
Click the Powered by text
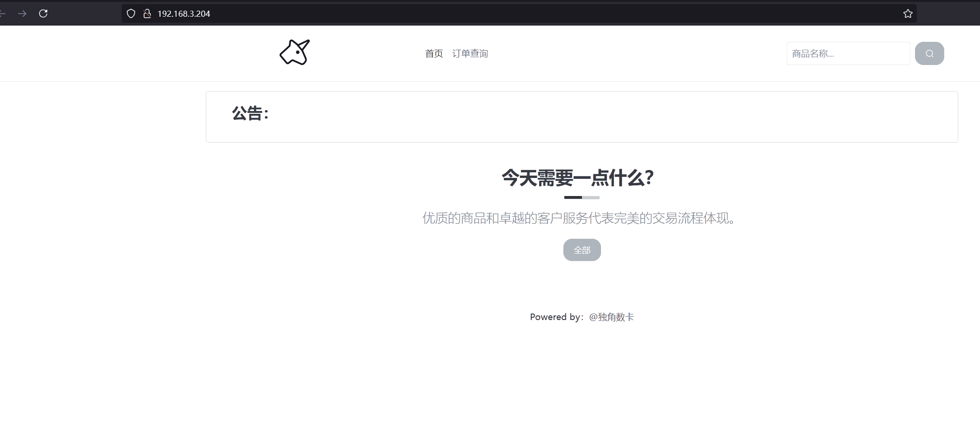(556, 317)
